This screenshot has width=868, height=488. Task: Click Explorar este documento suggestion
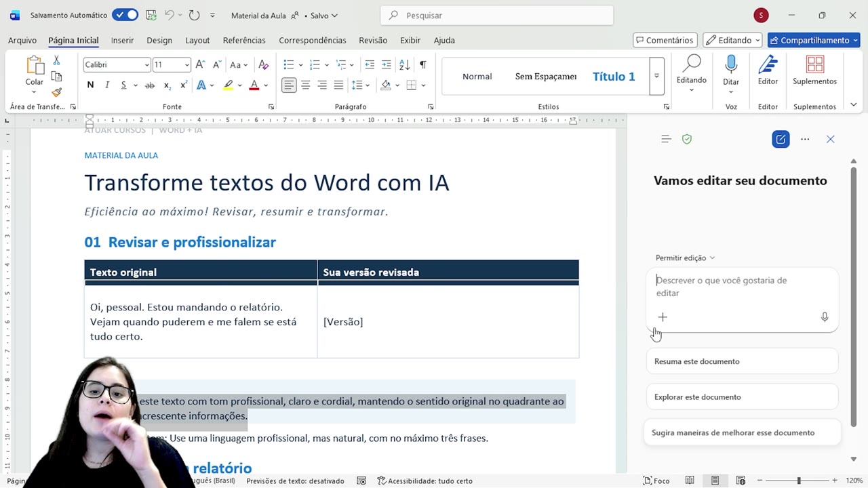point(742,396)
